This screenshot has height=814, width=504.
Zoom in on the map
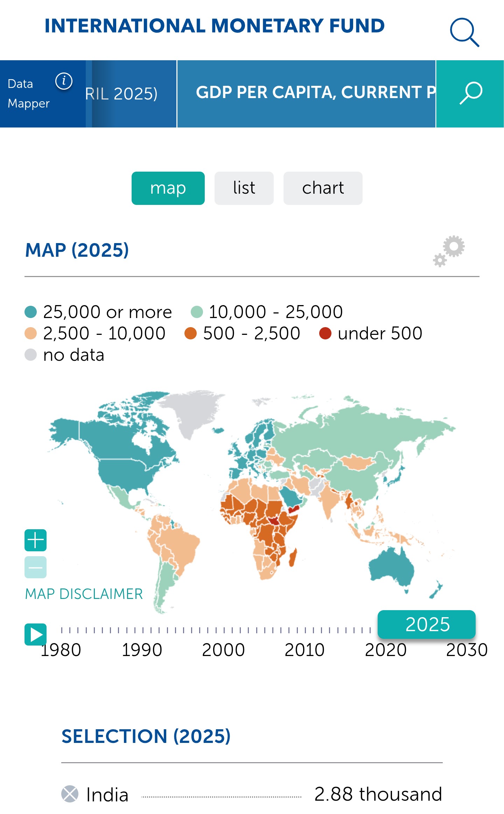point(35,540)
